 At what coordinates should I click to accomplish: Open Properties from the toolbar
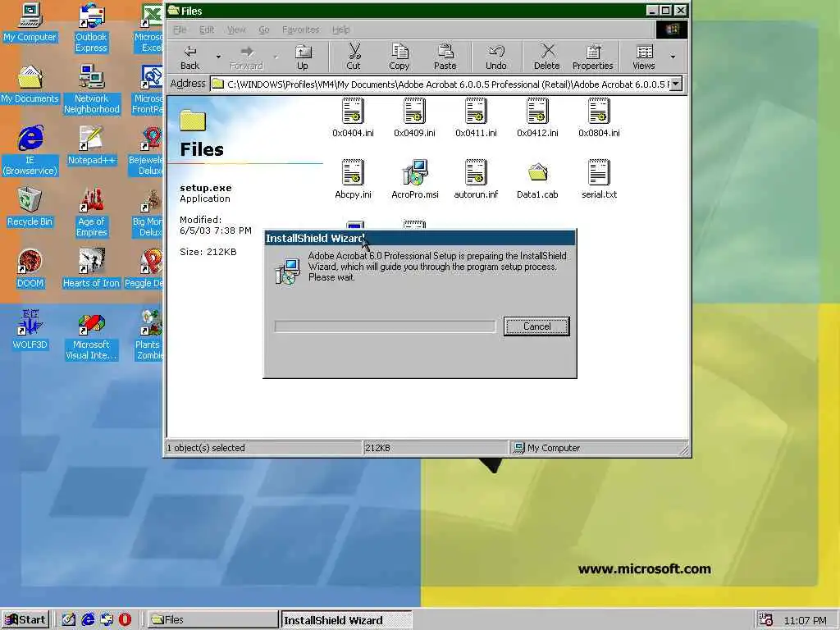coord(592,57)
